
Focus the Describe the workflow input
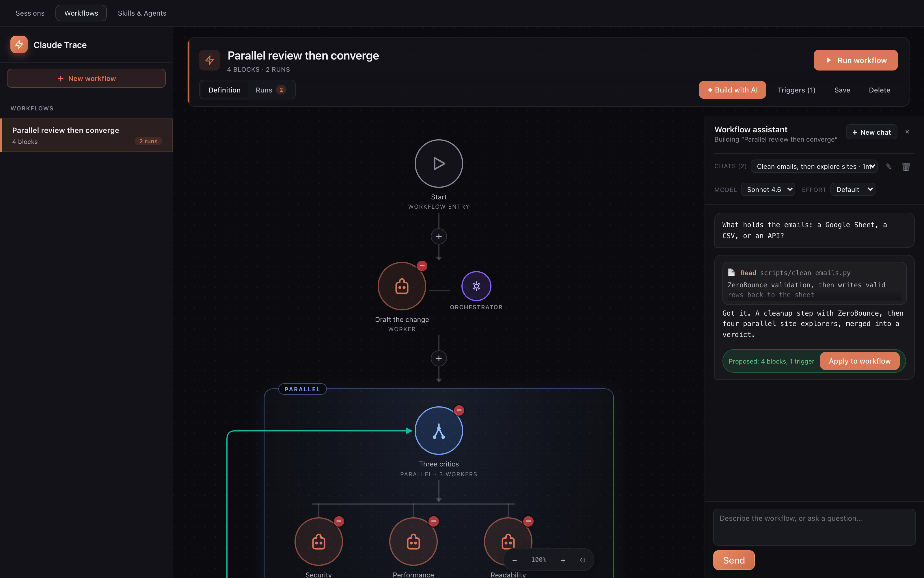point(814,527)
